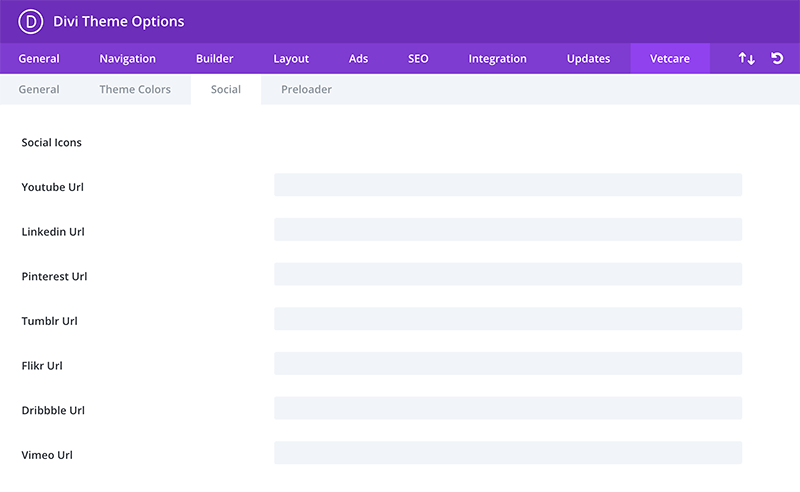Switch to the Builder tab

214,59
